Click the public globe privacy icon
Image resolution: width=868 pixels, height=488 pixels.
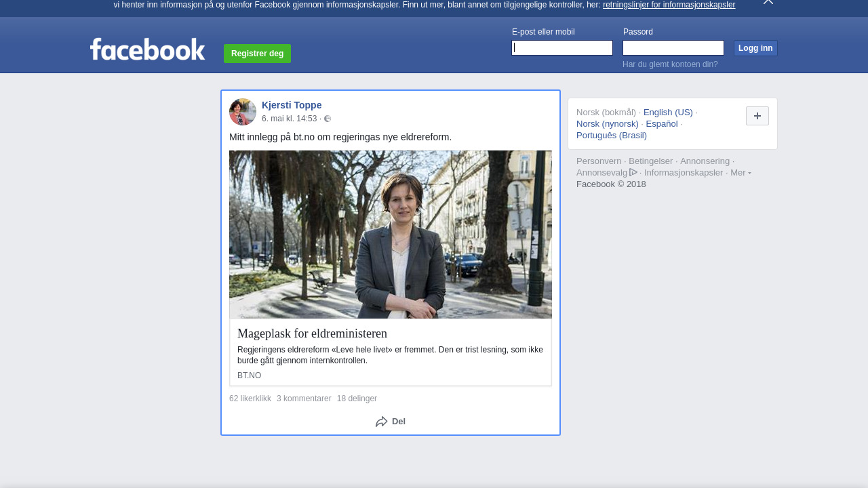pyautogui.click(x=328, y=119)
